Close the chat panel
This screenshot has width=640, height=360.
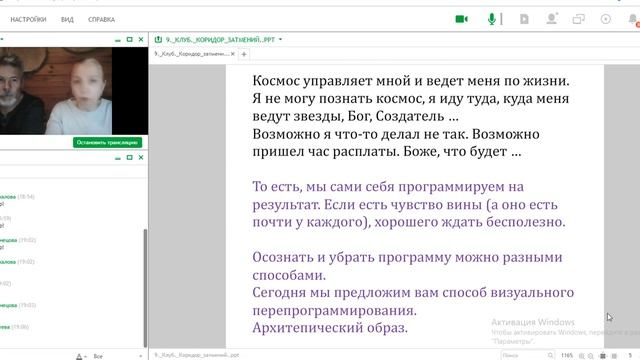click(141, 158)
